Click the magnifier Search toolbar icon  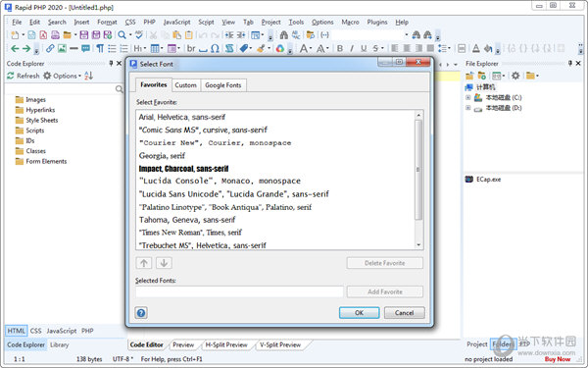122,35
